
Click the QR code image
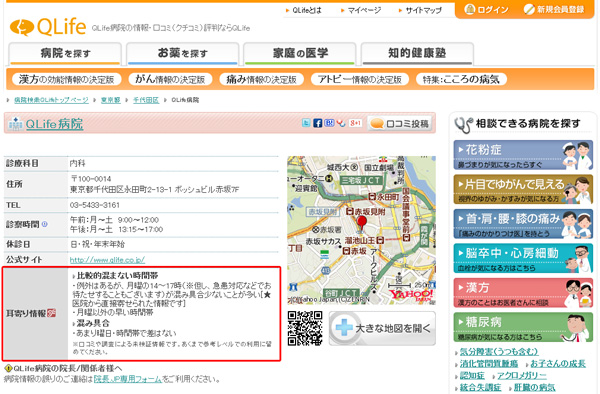[x=305, y=328]
